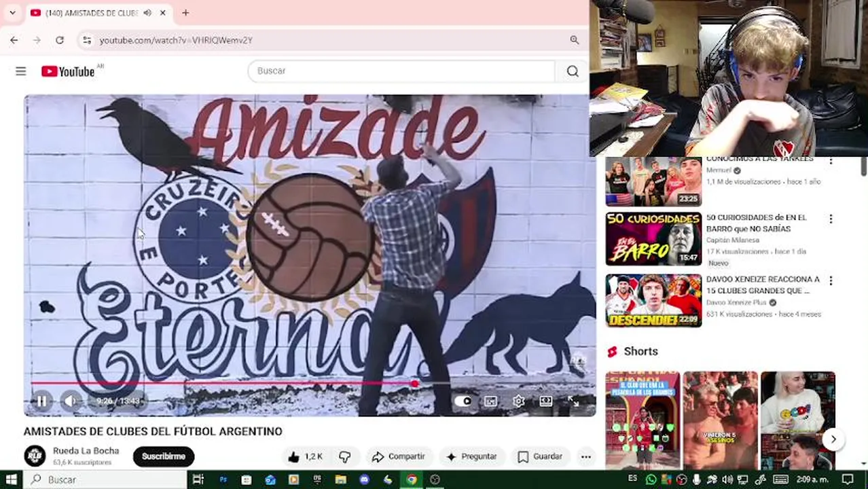Open a new browser tab
Viewport: 868px width, 489px height.
pyautogui.click(x=185, y=13)
